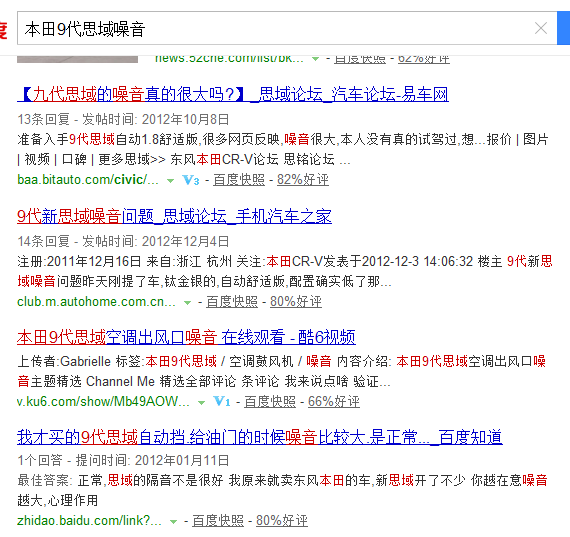Open the 我才买的9代思域自动挡 百度知道 result
Screen dimensions: 570x537
pyautogui.click(x=260, y=437)
